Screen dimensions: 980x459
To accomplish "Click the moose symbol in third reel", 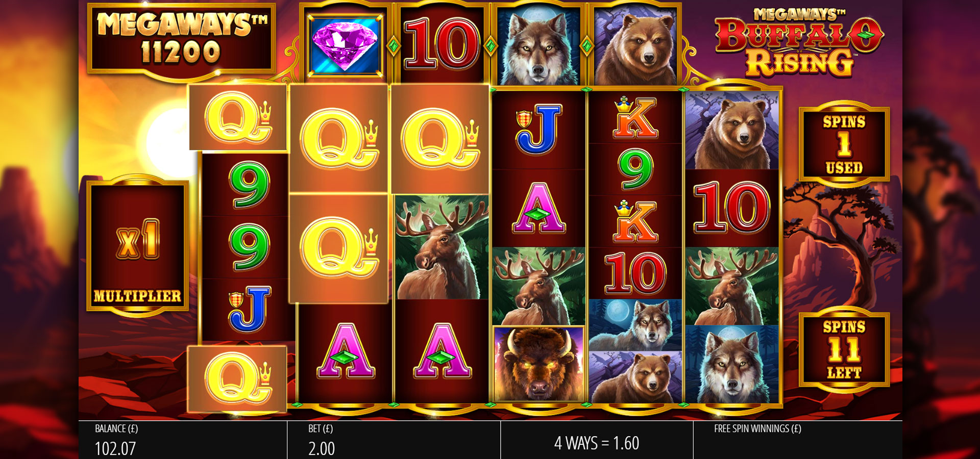I will coord(442,247).
